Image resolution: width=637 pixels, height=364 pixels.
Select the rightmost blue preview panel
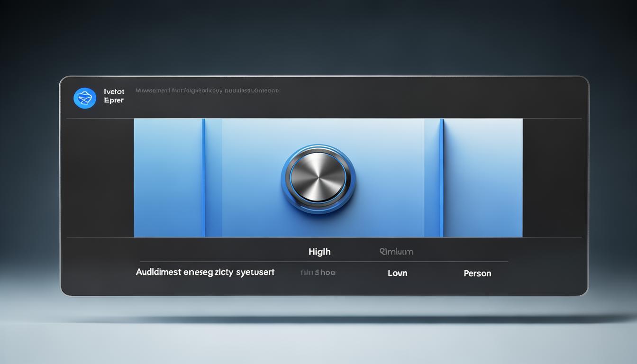coord(482,178)
